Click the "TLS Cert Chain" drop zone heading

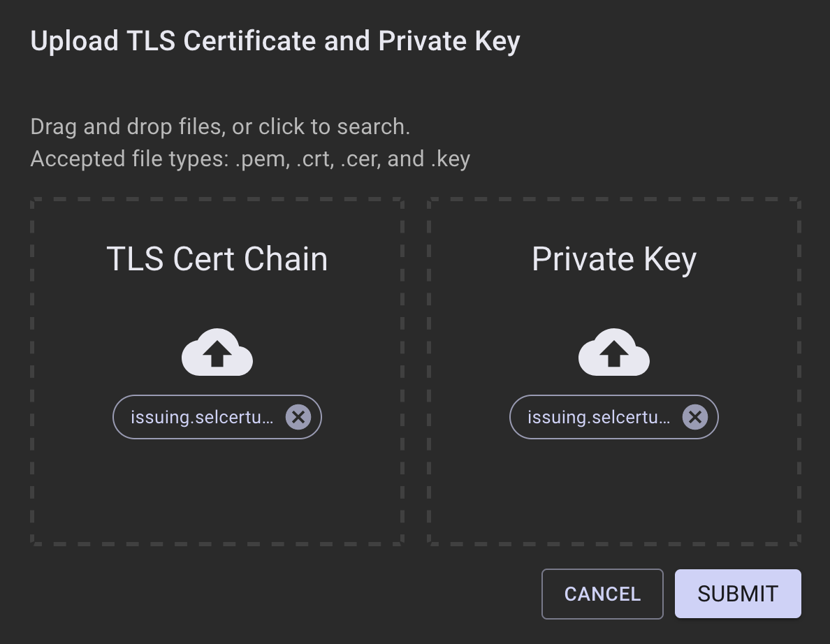tap(217, 259)
